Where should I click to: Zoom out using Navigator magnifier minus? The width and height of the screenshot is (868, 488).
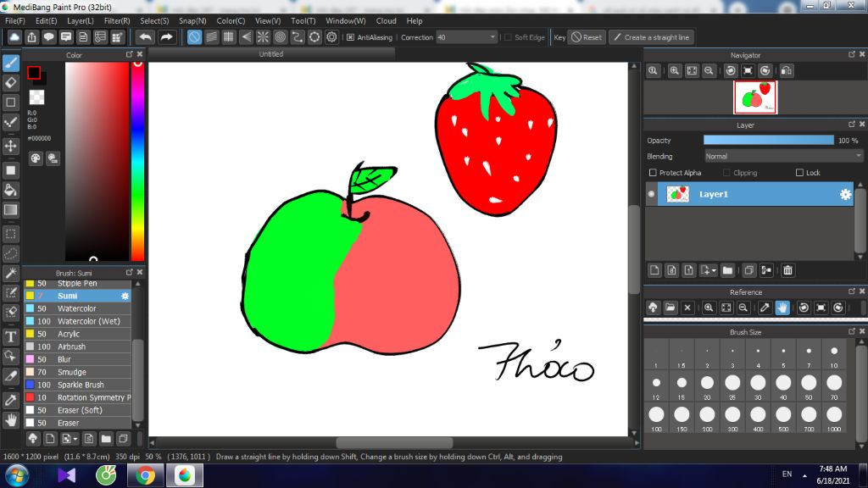pos(709,71)
